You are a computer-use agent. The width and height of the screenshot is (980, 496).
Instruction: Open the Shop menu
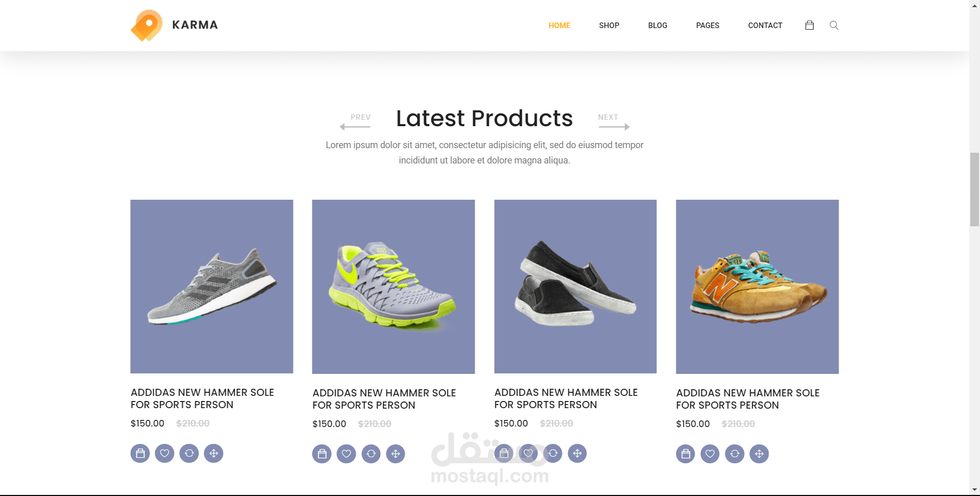tap(609, 26)
